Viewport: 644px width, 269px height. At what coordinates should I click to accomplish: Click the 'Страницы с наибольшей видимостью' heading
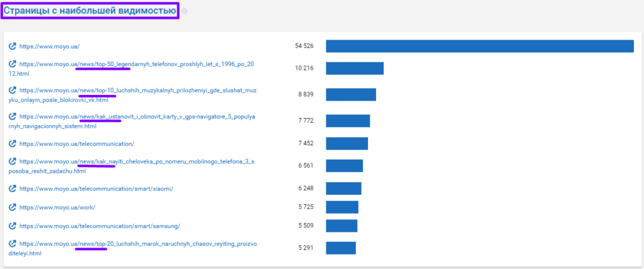point(90,11)
